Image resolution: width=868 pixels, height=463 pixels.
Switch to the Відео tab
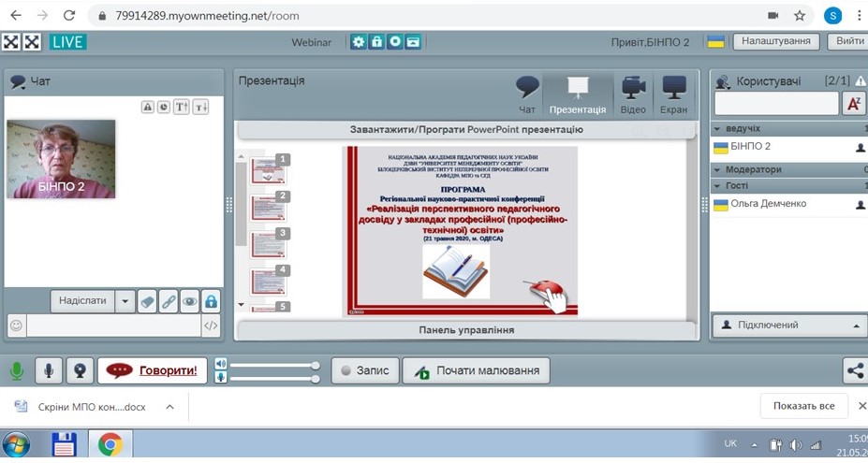(633, 95)
